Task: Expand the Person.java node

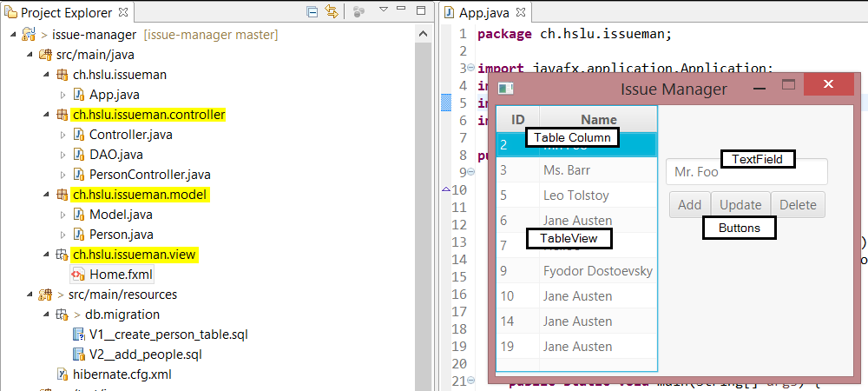Action: tap(63, 235)
